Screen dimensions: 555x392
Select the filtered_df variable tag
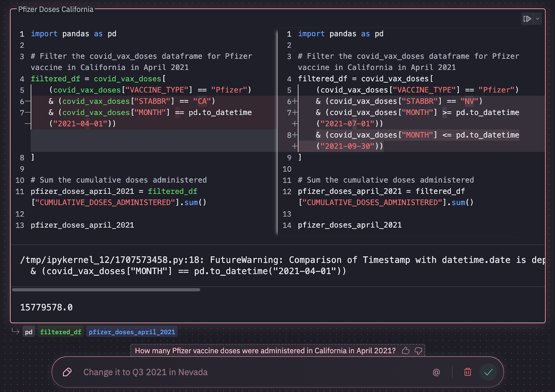coord(61,332)
